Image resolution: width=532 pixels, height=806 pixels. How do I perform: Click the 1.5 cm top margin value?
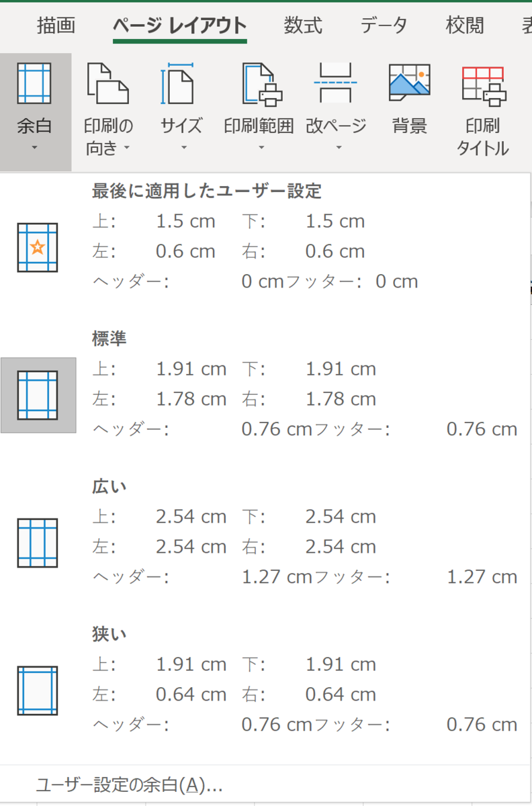(x=185, y=222)
